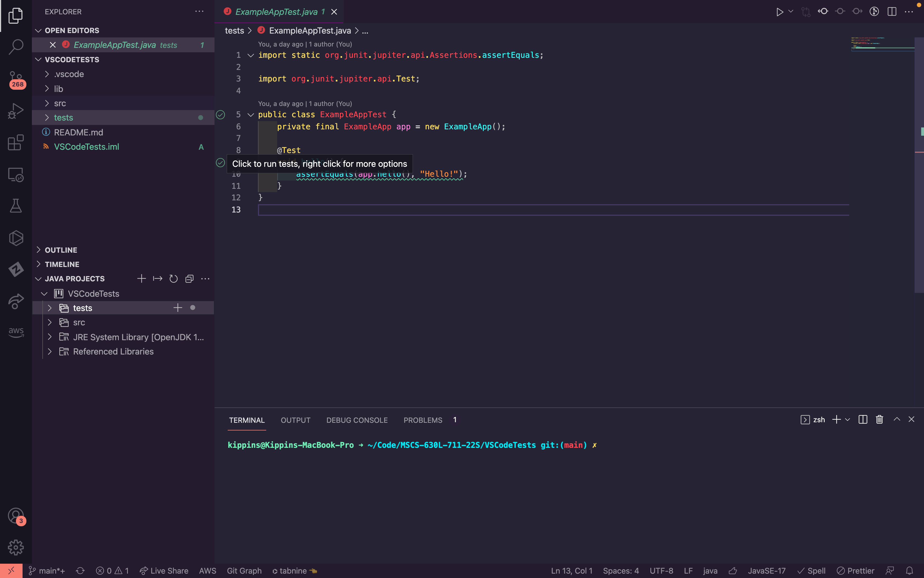Open the Live Share activity bar icon

16,302
